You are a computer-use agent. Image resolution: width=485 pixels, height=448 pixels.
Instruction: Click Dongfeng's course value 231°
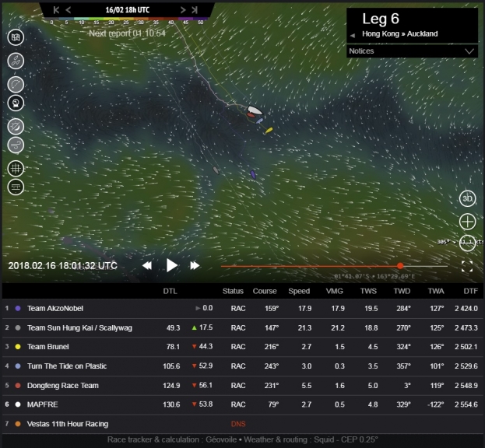(x=272, y=386)
